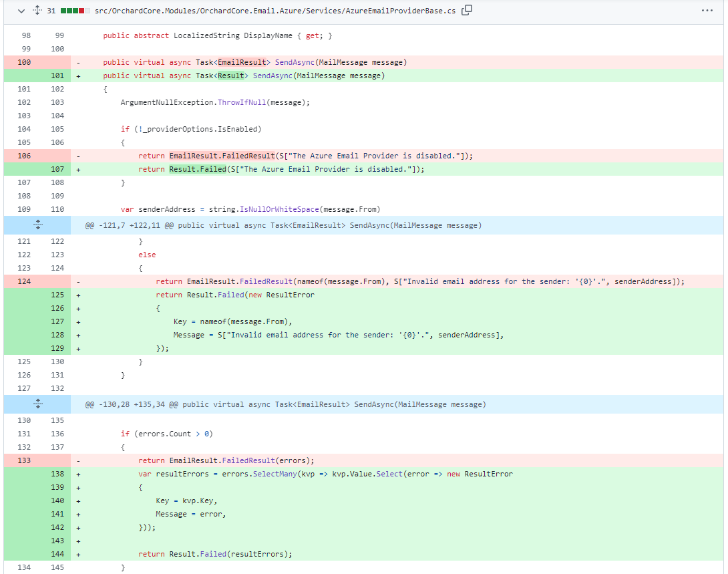The height and width of the screenshot is (574, 728).
Task: Click the 'public abstract LocalizedString DisplayName' line
Action: [217, 36]
